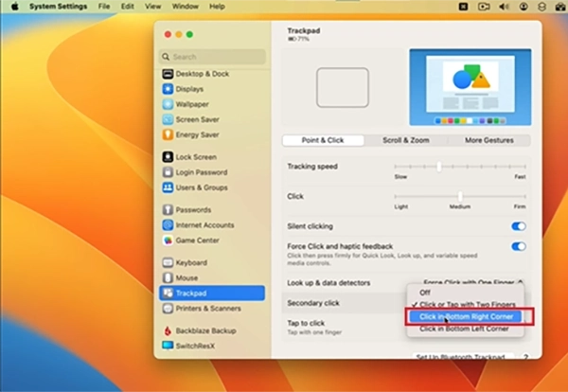
Task: Open the Edit menu
Action: click(128, 7)
